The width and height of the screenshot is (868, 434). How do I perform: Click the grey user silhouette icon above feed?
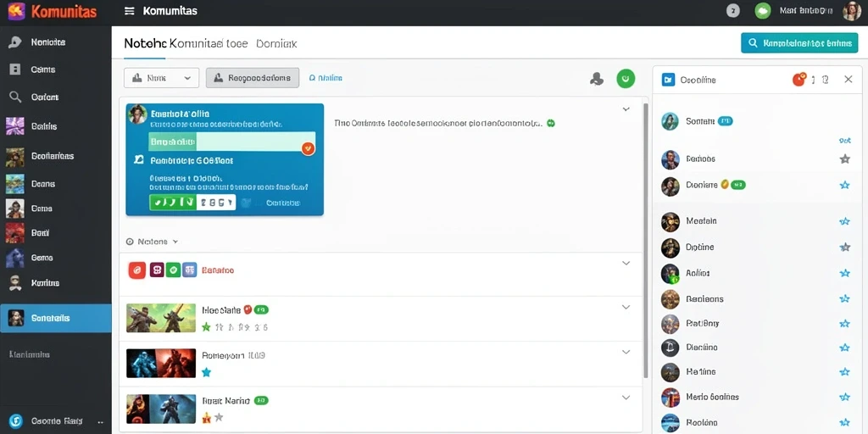(x=597, y=79)
